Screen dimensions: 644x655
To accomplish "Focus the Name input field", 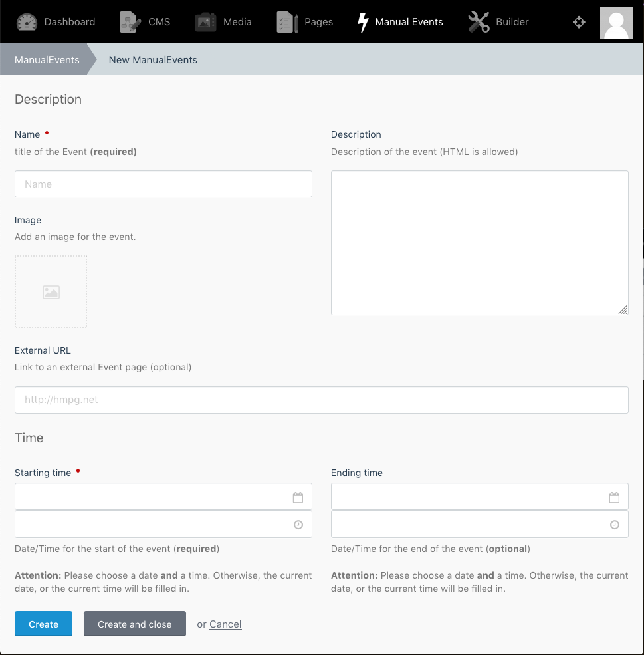I will click(163, 184).
